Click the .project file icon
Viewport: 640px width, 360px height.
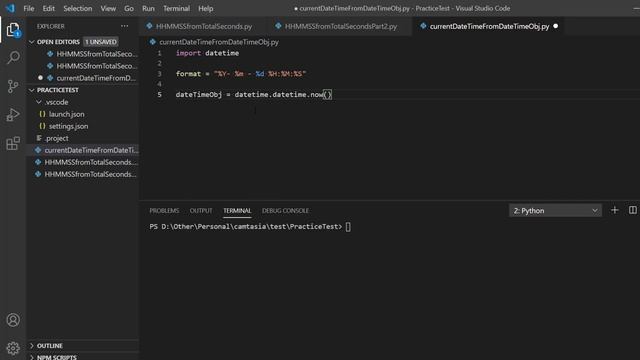click(39, 138)
